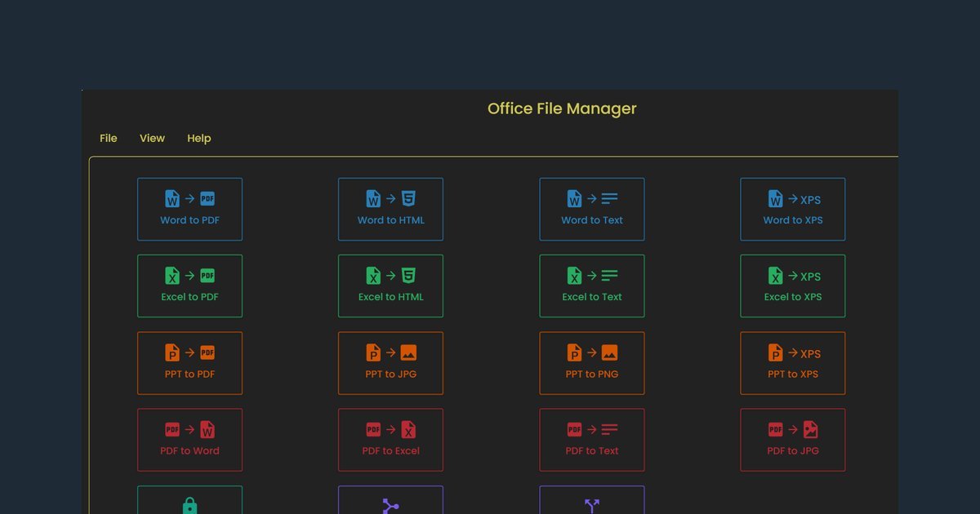The height and width of the screenshot is (514, 980).
Task: Pick the Word to XPS tile
Action: tap(792, 210)
